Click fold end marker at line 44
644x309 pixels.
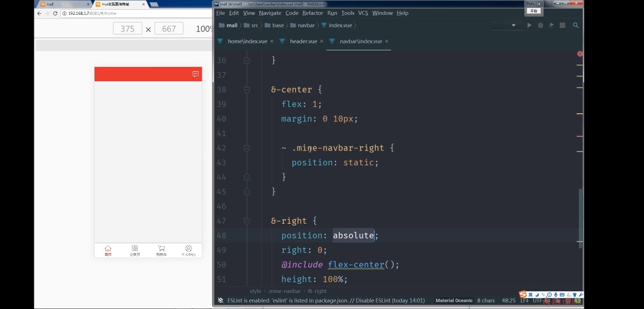point(247,177)
